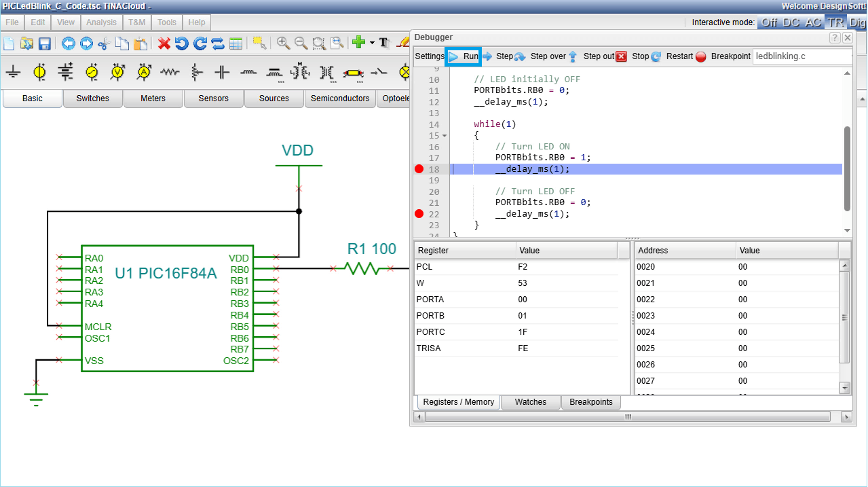The image size is (868, 487).
Task: Paste from clipboard icon
Action: click(140, 43)
